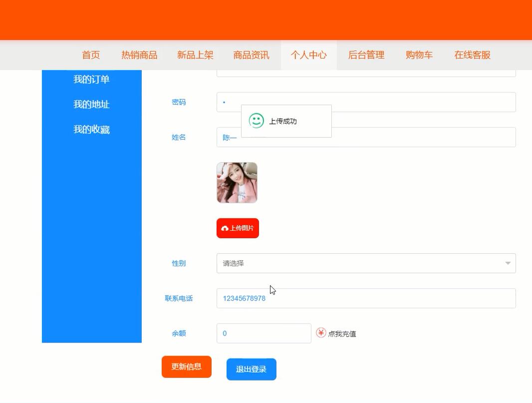This screenshot has width=532, height=403.
Task: Navigate to 首页 from the top menu
Action: tap(90, 55)
